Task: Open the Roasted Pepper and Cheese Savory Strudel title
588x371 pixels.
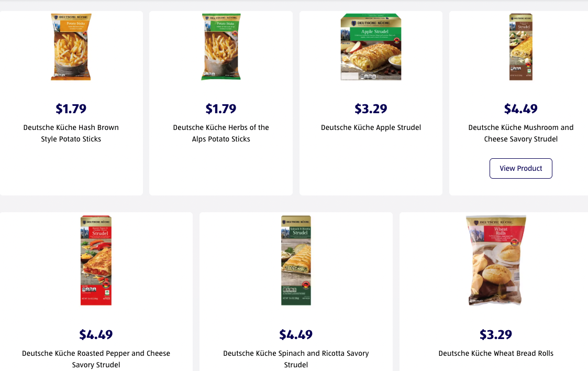Action: 96,359
